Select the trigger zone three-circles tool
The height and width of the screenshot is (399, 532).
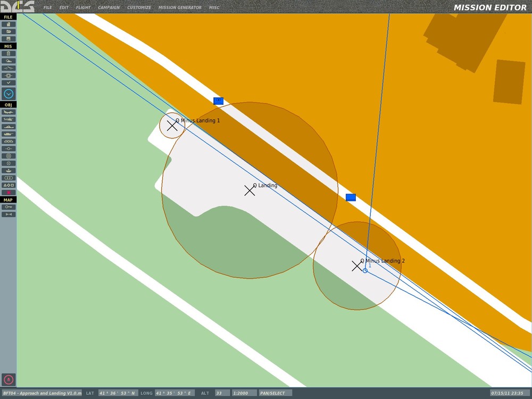pos(9,178)
